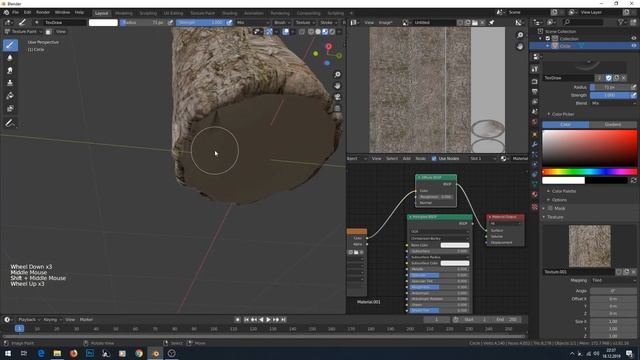
Task: Open the Material properties tab
Action: tap(535, 195)
